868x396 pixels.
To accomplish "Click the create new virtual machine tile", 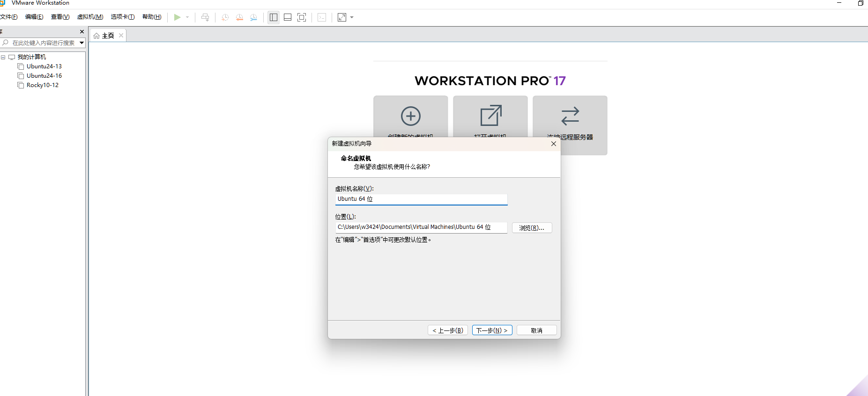I will click(x=410, y=117).
